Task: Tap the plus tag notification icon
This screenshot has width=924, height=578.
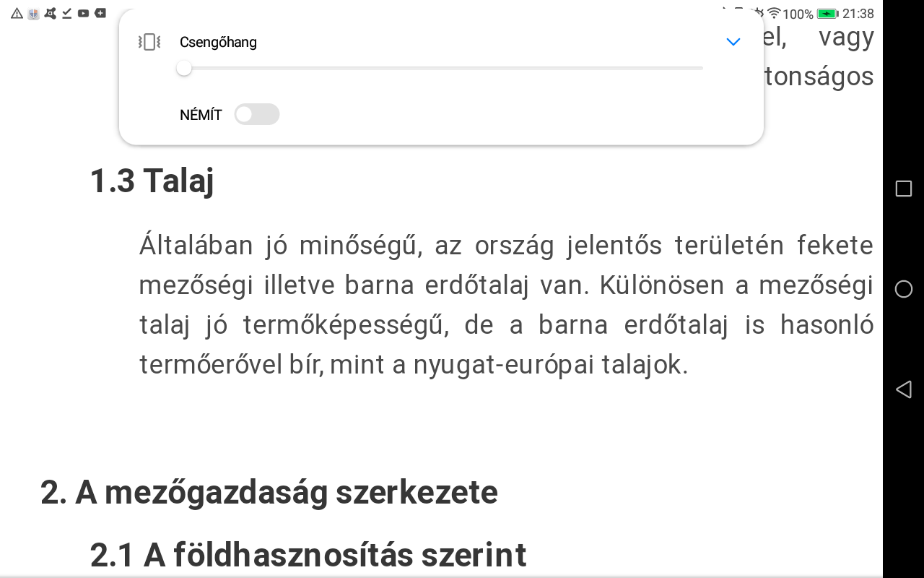Action: pos(100,13)
